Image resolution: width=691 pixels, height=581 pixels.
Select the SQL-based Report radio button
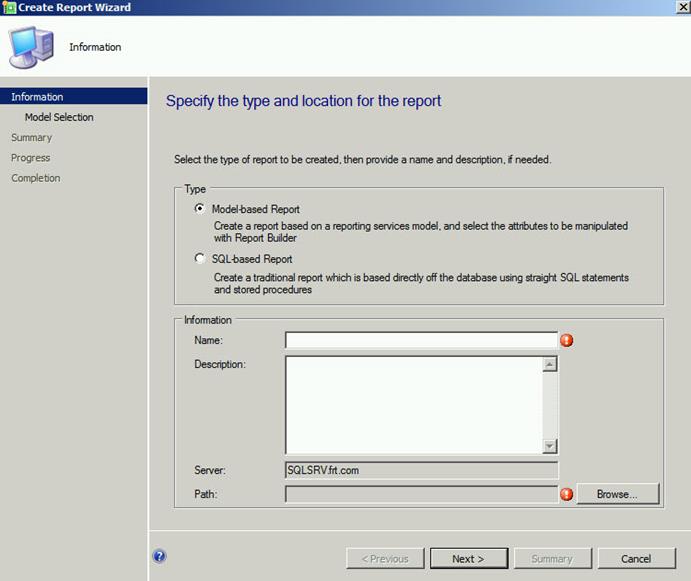[x=200, y=258]
